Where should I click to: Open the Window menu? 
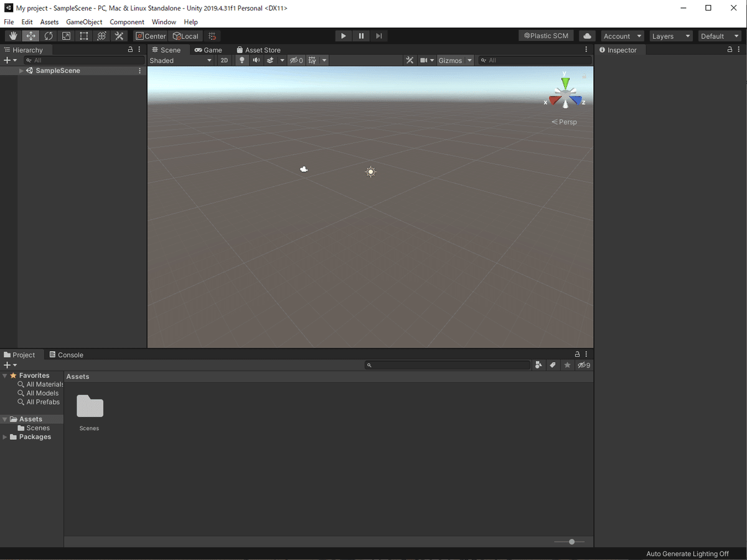point(164,22)
